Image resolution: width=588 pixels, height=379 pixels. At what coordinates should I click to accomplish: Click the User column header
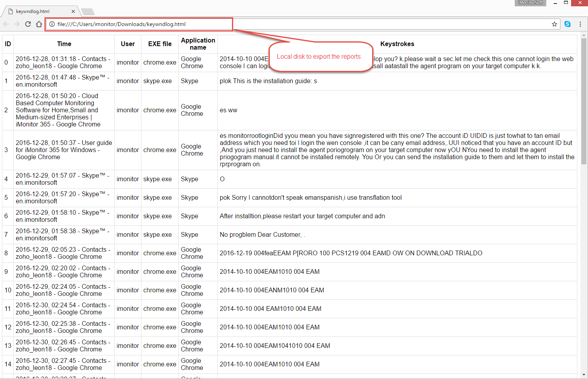pyautogui.click(x=128, y=44)
